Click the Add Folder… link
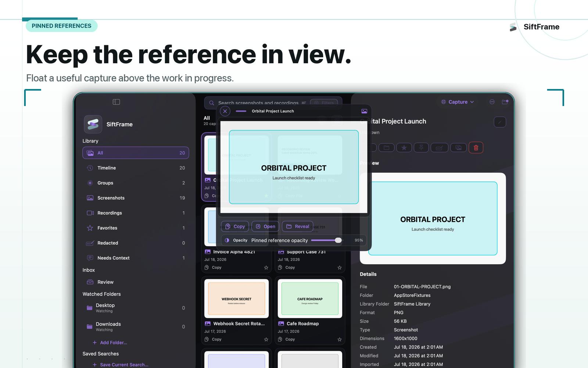Screen dimensions: 588x368 click(x=110, y=343)
